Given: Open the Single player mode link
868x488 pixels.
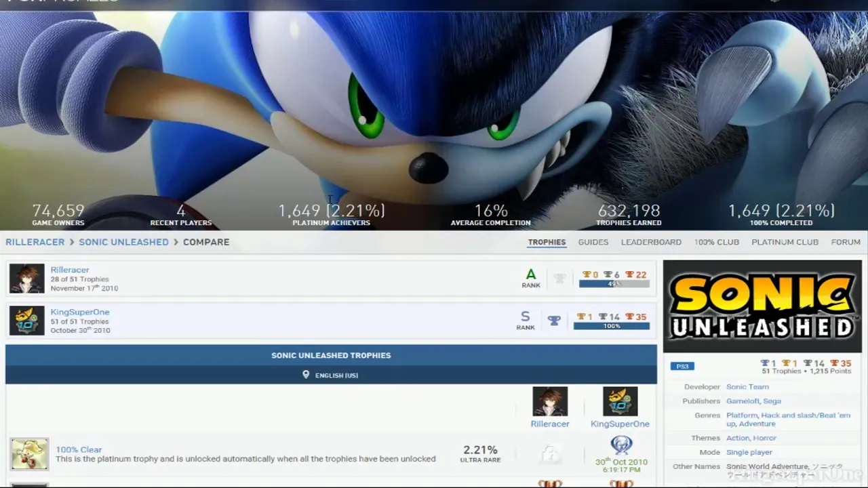Looking at the screenshot, I should click(x=749, y=452).
